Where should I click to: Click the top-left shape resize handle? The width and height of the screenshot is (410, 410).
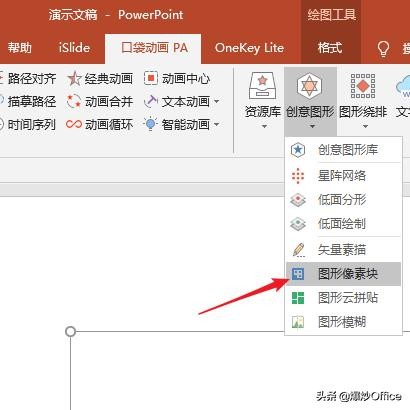pyautogui.click(x=70, y=331)
